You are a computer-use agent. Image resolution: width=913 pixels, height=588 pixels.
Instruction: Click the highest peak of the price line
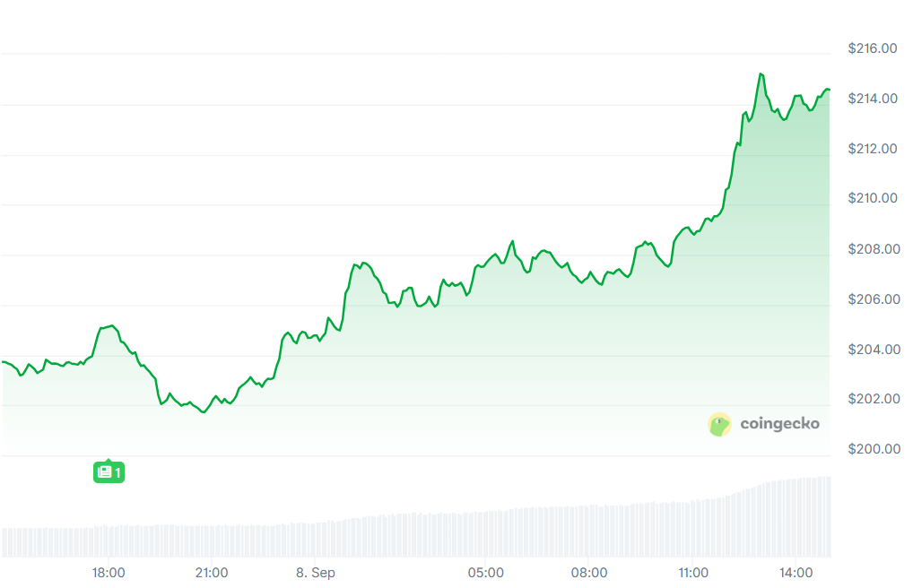761,74
